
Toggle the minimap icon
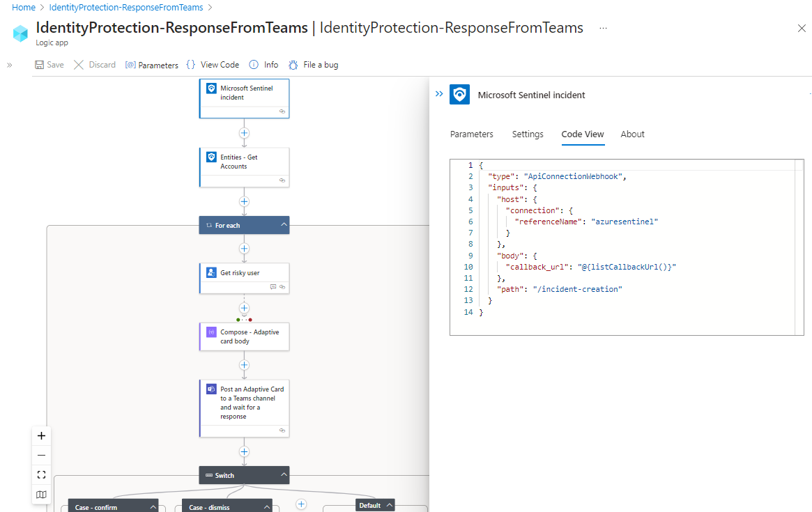click(41, 495)
